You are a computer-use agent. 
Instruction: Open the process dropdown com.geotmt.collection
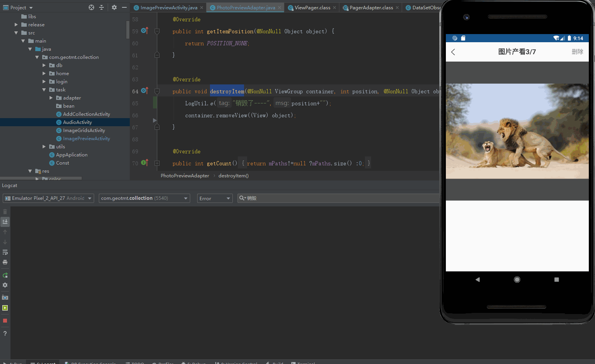tap(144, 198)
